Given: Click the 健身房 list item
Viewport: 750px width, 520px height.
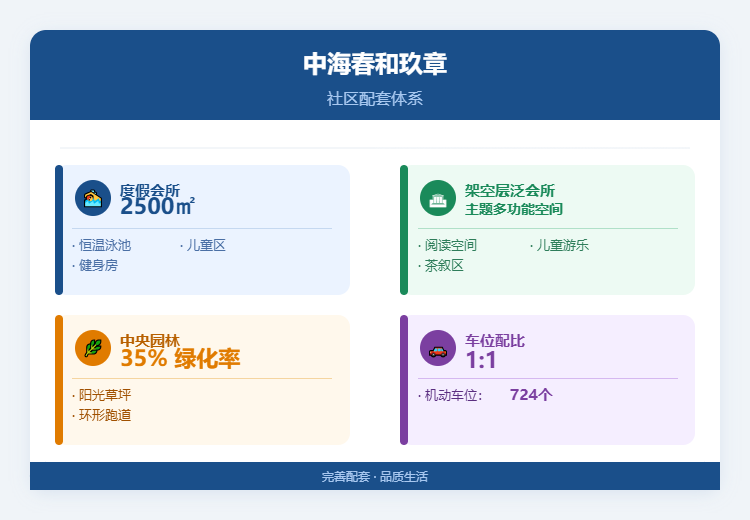Looking at the screenshot, I should pos(95,266).
